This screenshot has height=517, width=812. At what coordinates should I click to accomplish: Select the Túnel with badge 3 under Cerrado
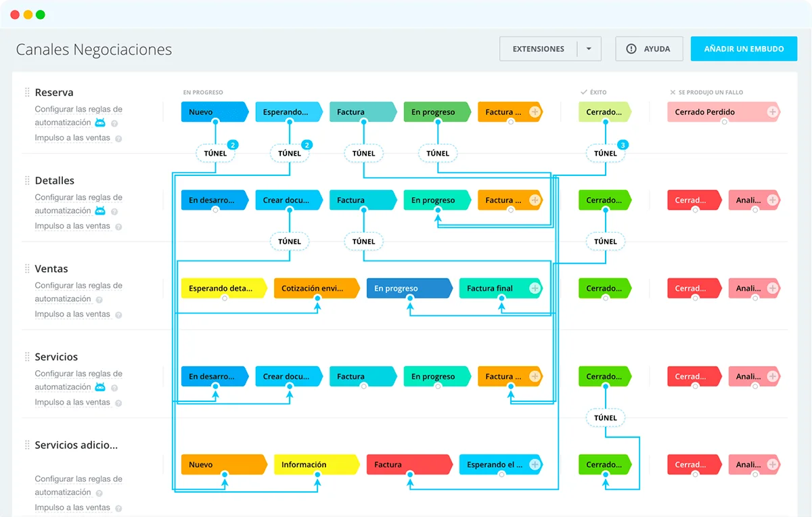click(x=605, y=154)
